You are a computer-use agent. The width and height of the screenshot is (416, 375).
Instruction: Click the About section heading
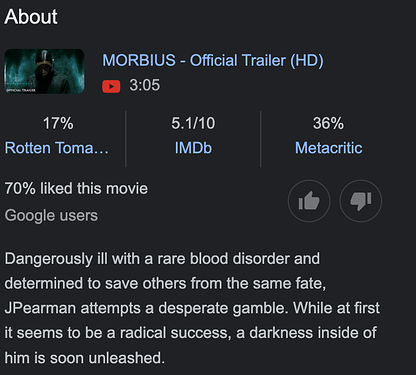pos(31,16)
